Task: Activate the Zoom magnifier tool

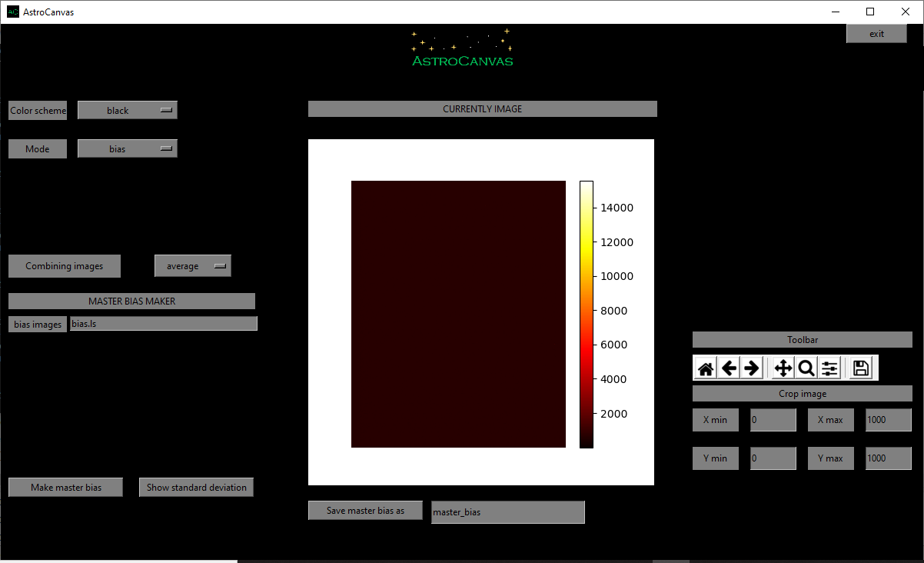Action: tap(806, 368)
